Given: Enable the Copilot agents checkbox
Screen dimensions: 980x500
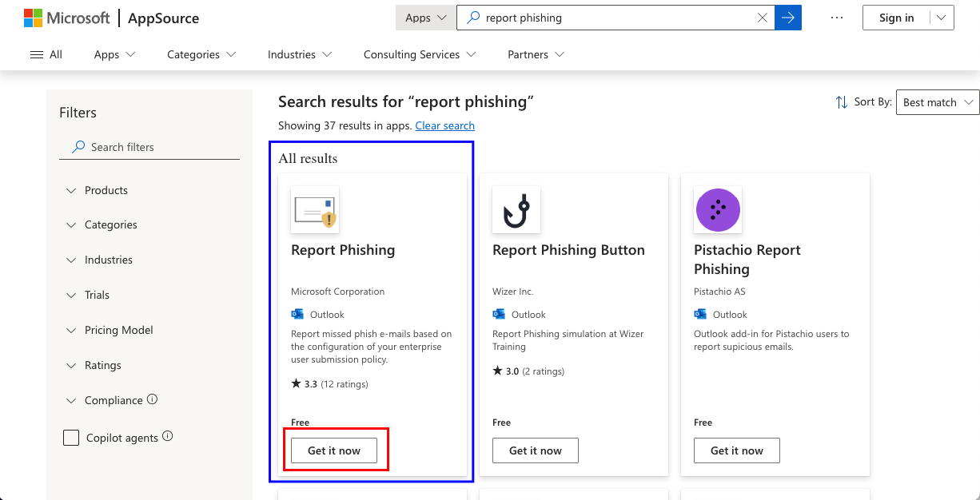Looking at the screenshot, I should click(71, 437).
